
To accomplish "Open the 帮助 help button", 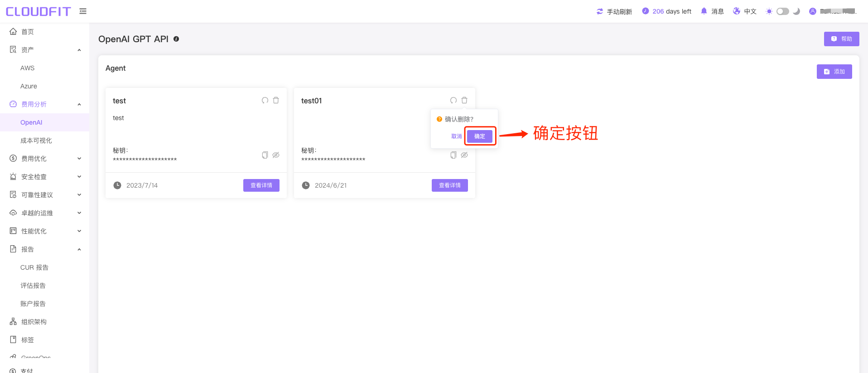I will click(x=841, y=39).
